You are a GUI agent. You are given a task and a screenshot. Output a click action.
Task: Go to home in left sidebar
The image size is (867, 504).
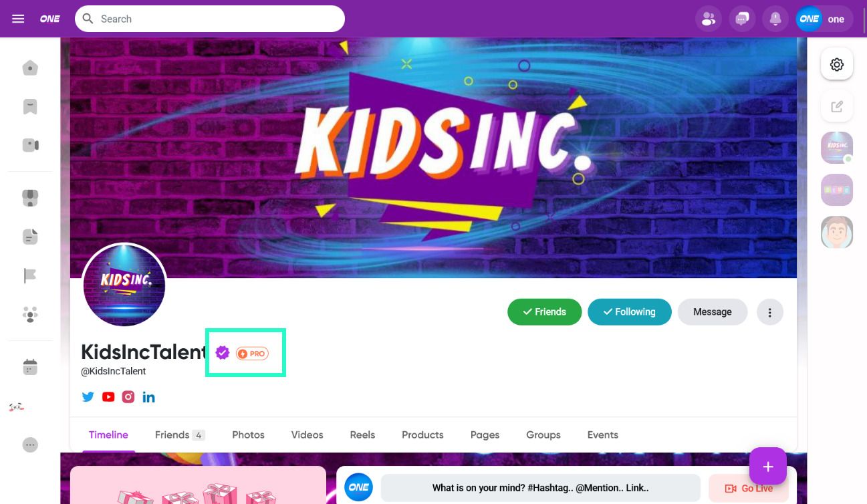point(30,68)
